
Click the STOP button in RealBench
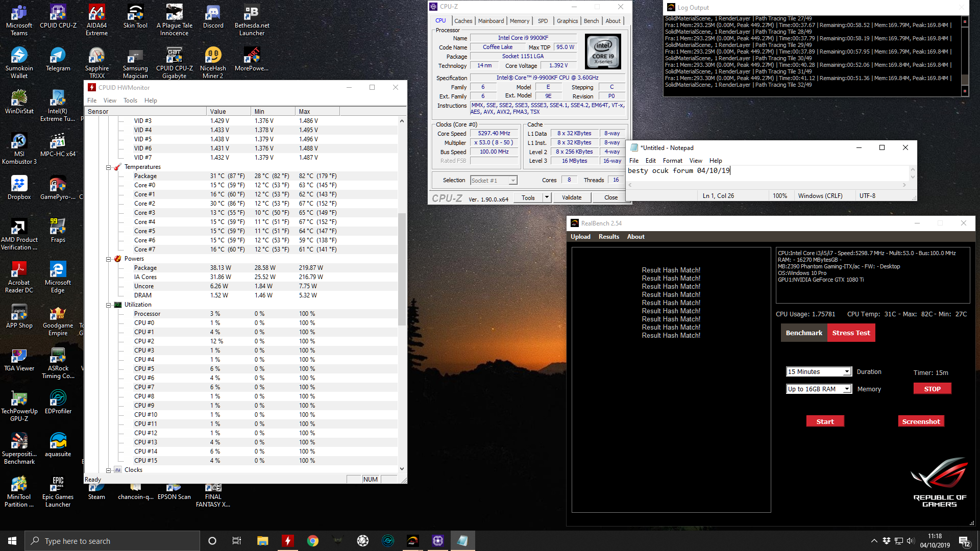(x=932, y=389)
